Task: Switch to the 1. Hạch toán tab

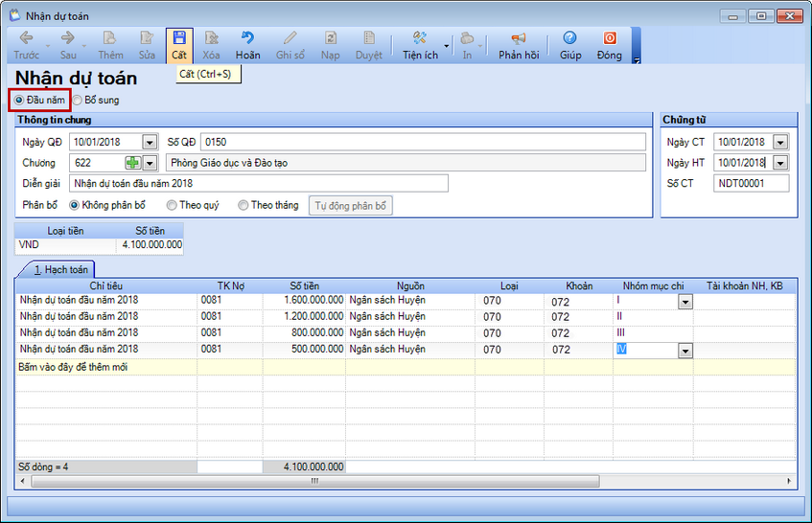Action: pos(60,269)
